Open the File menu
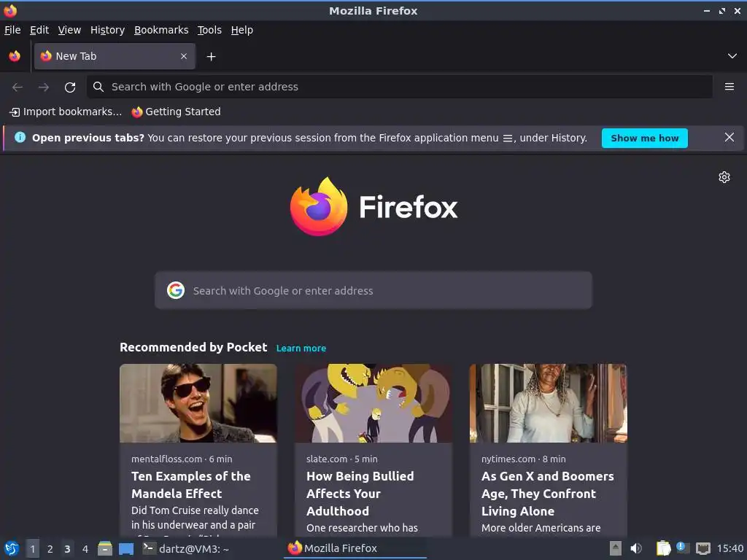This screenshot has height=560, width=747. [12, 30]
